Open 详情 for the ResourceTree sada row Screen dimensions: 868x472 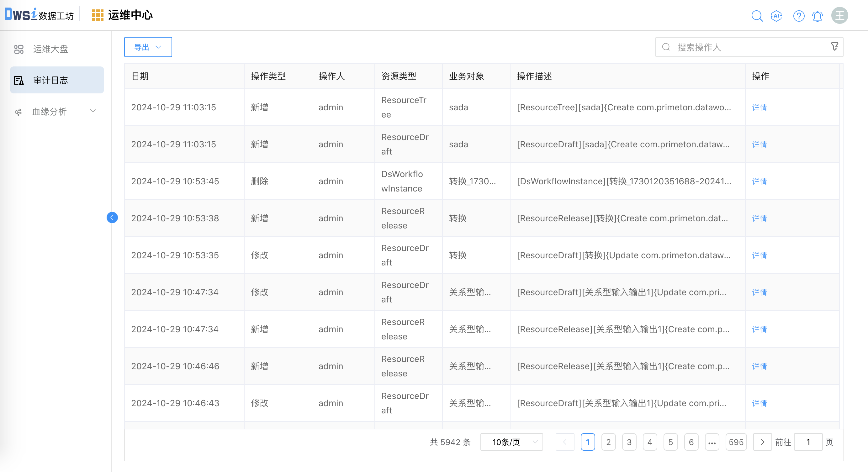[759, 108]
